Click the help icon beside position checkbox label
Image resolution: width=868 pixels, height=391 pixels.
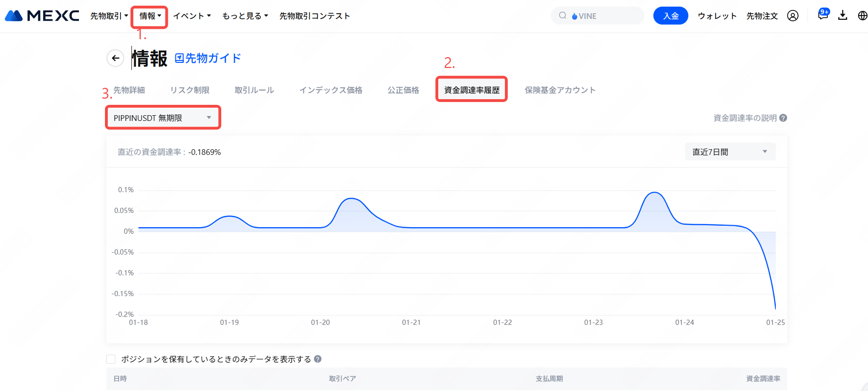point(318,359)
